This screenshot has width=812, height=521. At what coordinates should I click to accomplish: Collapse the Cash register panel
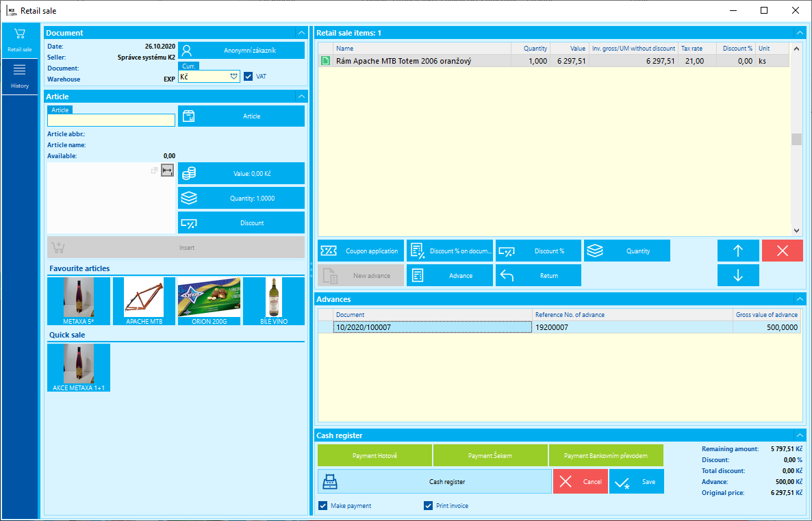click(x=800, y=435)
